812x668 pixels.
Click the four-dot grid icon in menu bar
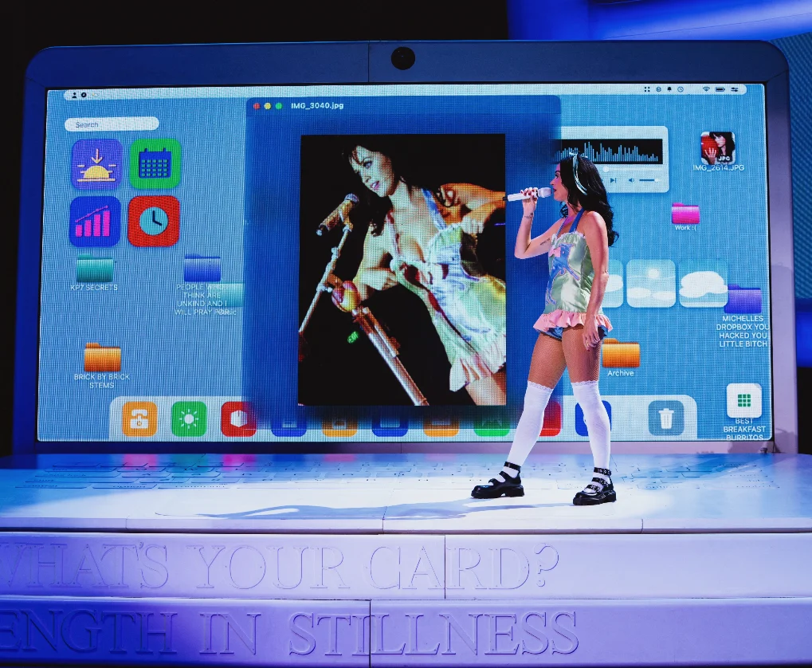tap(647, 89)
